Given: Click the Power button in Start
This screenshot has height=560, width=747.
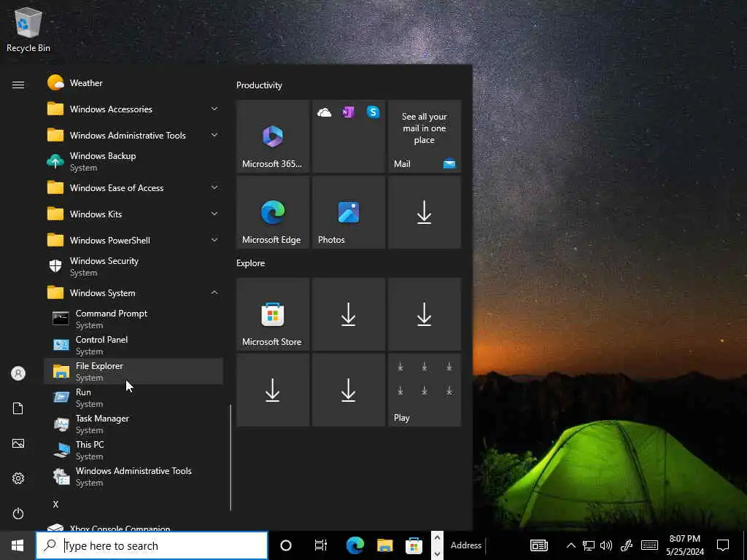Looking at the screenshot, I should [18, 513].
